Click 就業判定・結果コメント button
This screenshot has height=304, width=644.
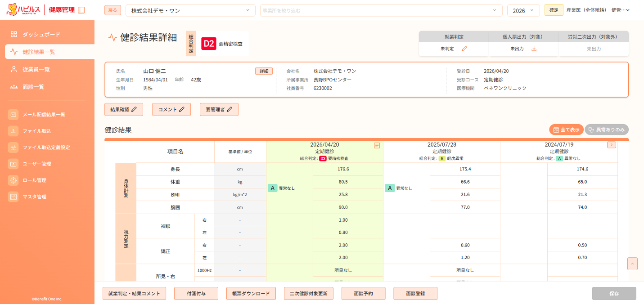(x=134, y=293)
